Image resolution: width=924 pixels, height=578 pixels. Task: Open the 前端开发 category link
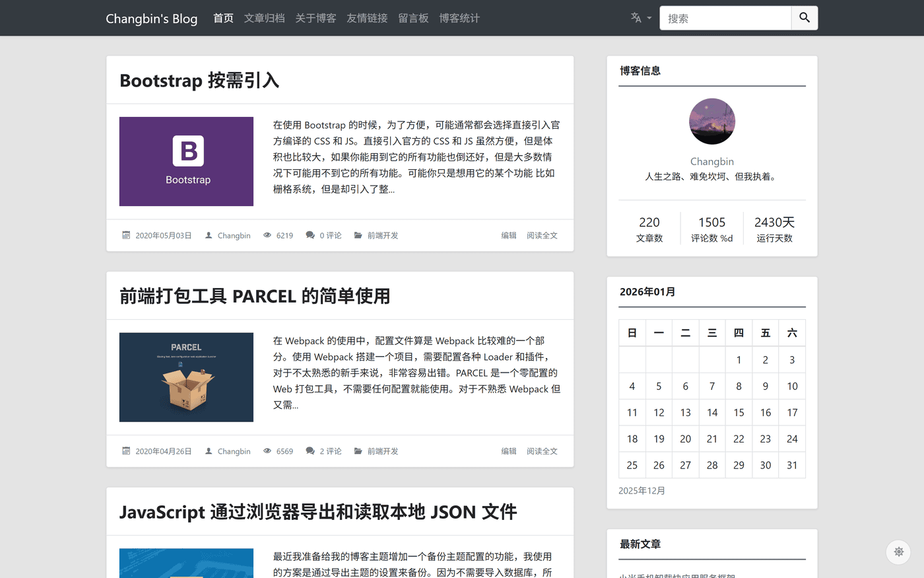pyautogui.click(x=383, y=235)
